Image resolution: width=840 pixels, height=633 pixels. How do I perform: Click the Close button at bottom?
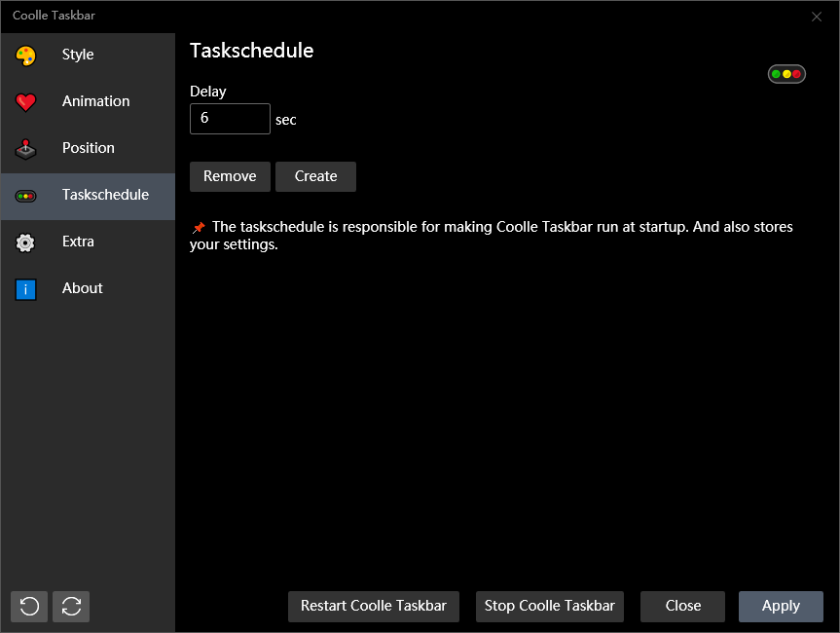tap(682, 606)
